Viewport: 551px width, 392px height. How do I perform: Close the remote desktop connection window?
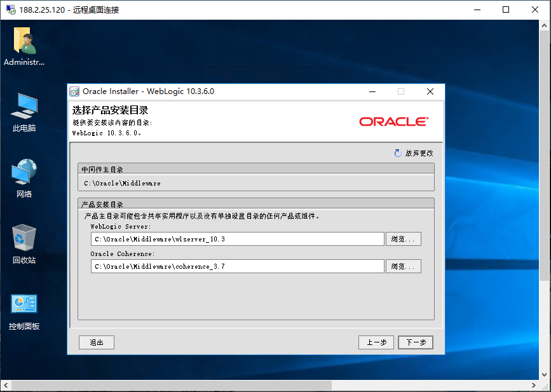click(x=535, y=10)
